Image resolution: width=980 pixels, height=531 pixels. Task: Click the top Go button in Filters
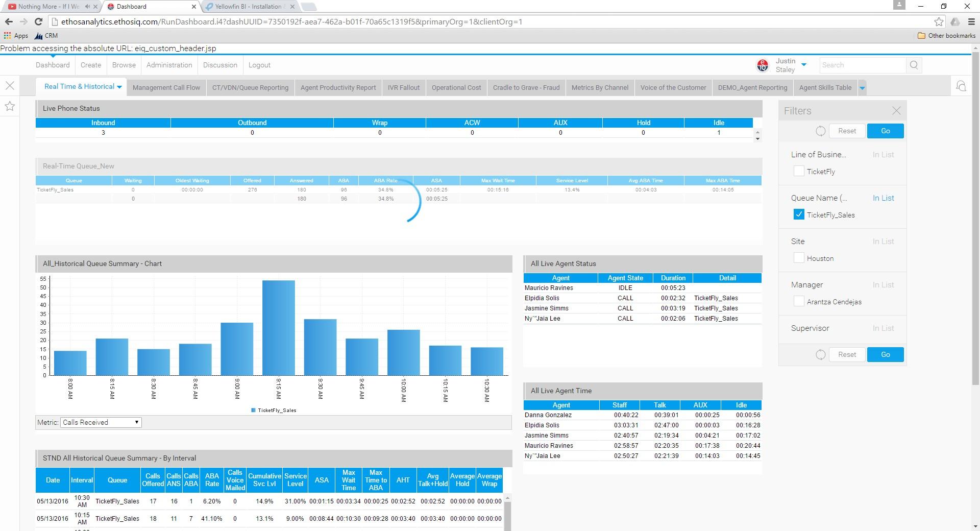tap(885, 131)
